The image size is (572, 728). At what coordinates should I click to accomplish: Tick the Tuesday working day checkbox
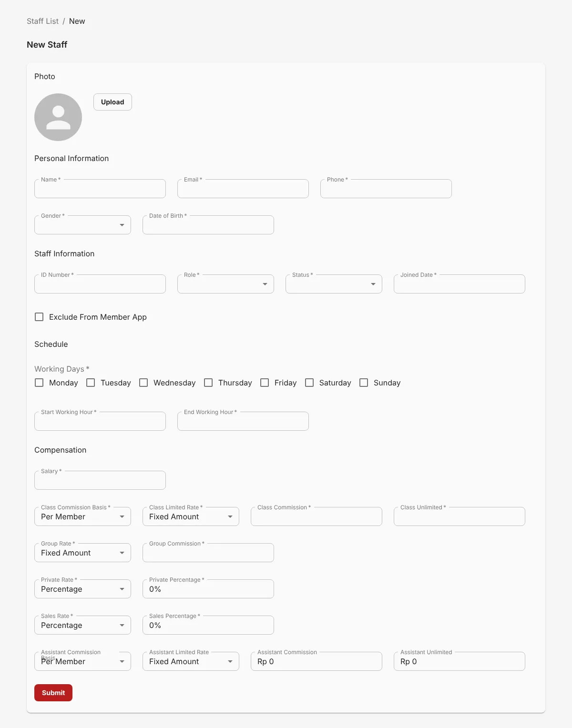[x=91, y=383]
